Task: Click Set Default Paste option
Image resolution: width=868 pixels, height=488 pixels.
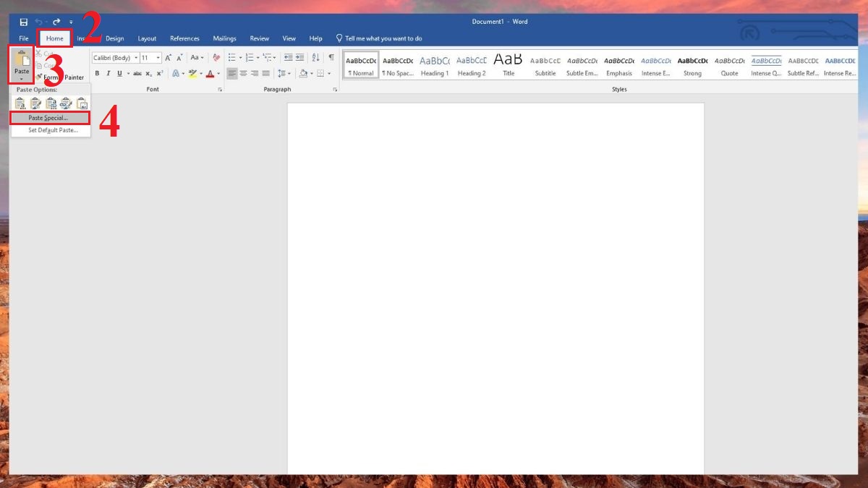Action: [x=53, y=130]
